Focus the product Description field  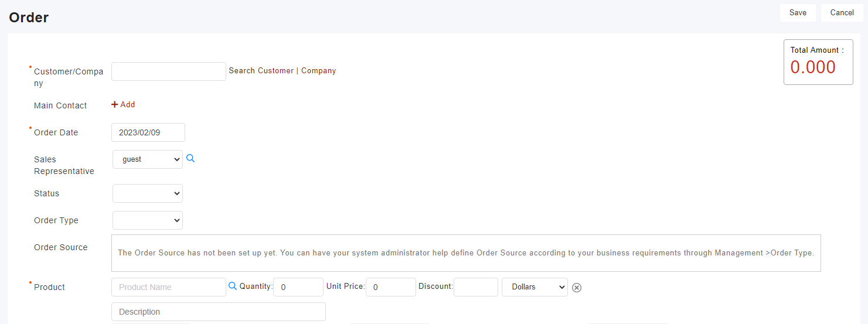(x=219, y=312)
